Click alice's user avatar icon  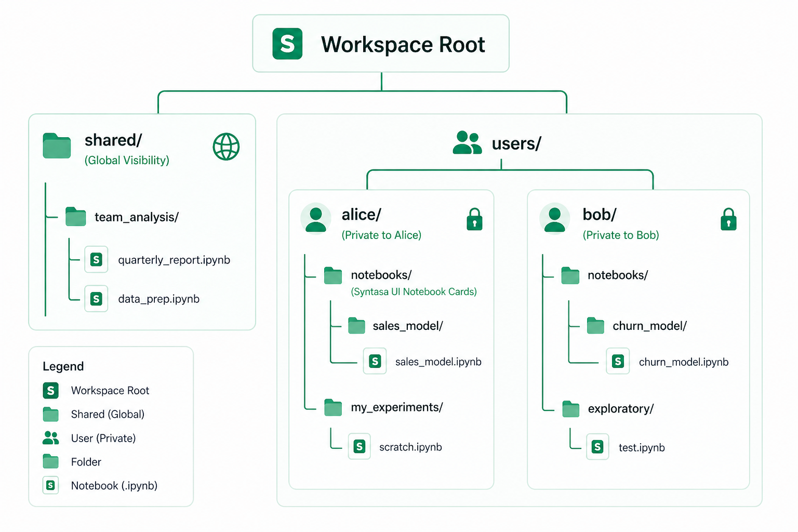coord(316,219)
